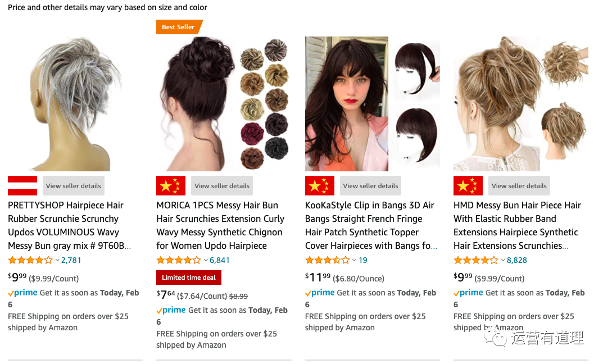View seller details for PRETTYSHOP hairpiece
The width and height of the screenshot is (603, 364).
click(74, 186)
